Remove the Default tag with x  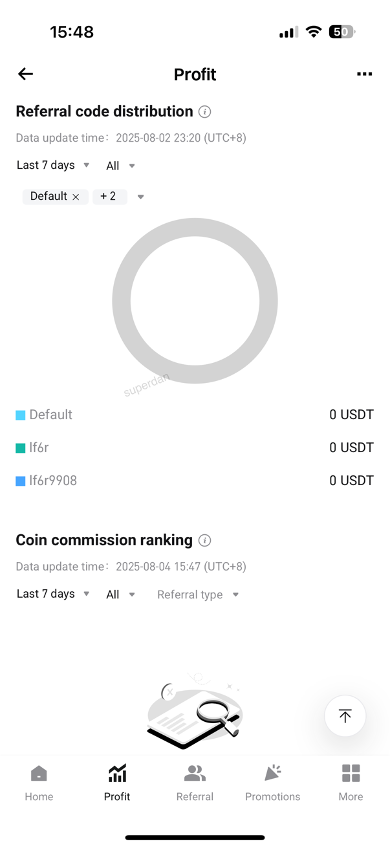click(x=76, y=197)
